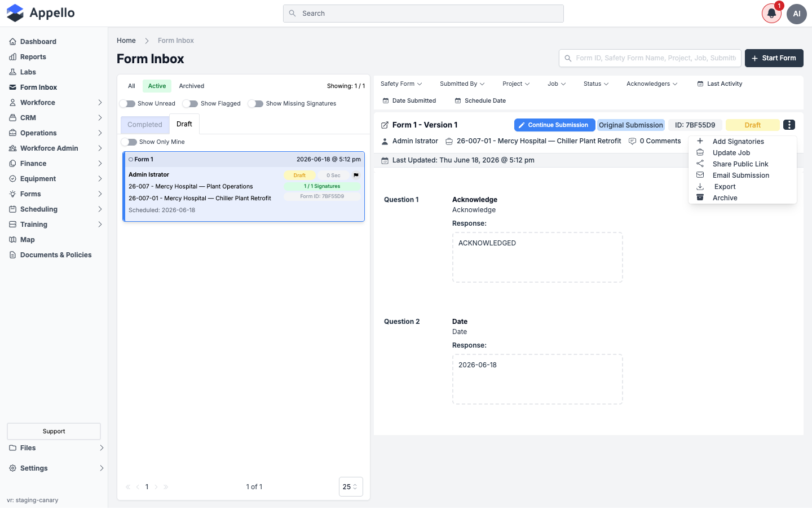
Task: Go to Home breadcrumb link
Action: 126,41
